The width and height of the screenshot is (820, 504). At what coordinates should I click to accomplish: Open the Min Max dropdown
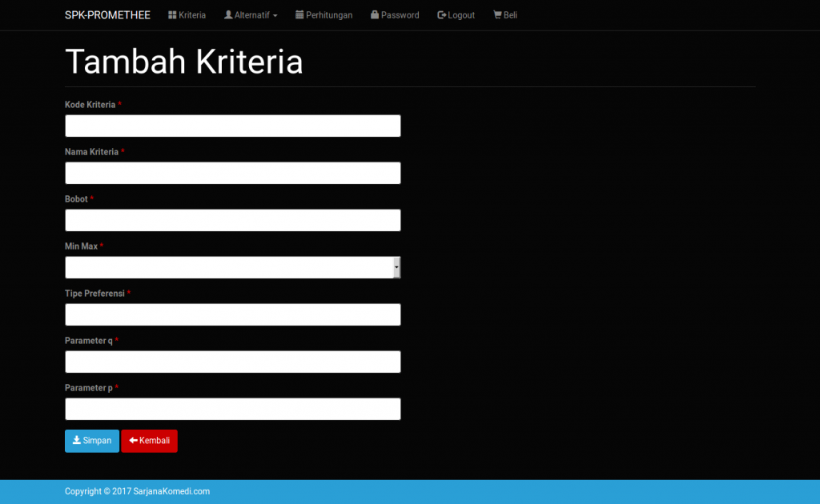tap(233, 267)
